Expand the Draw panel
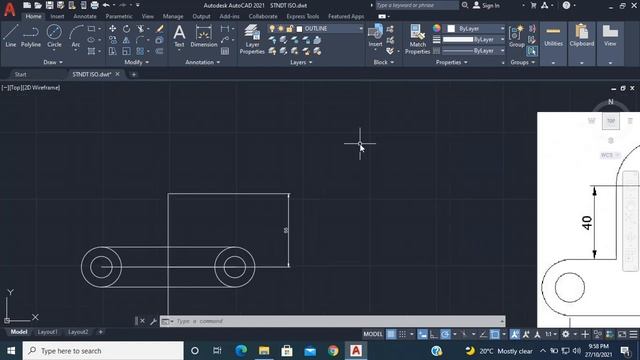 coord(53,62)
